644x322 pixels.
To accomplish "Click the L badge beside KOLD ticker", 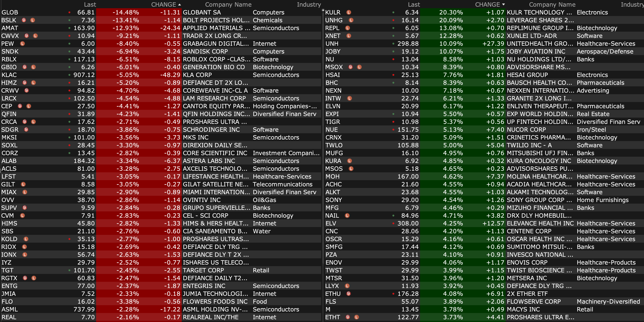I will [x=26, y=239].
